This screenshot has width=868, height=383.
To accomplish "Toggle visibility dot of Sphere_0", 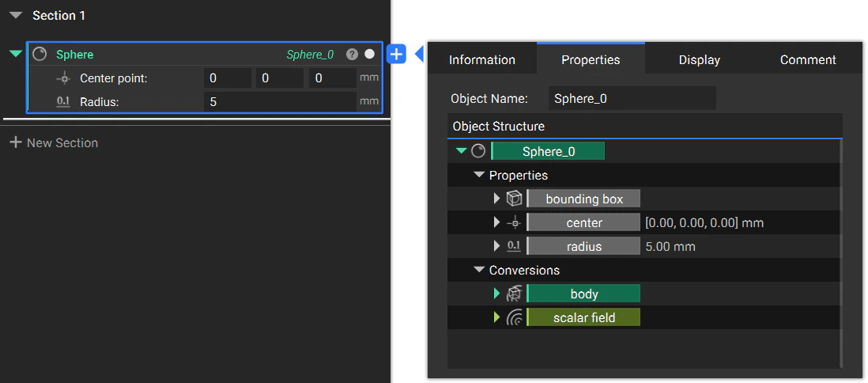I will tap(370, 55).
